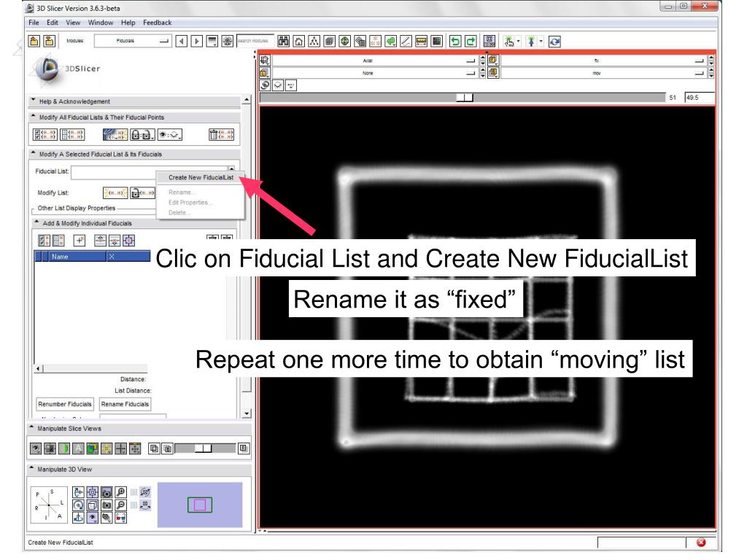
Task: Click lock/unlock all fiducial lists icon
Action: [142, 135]
